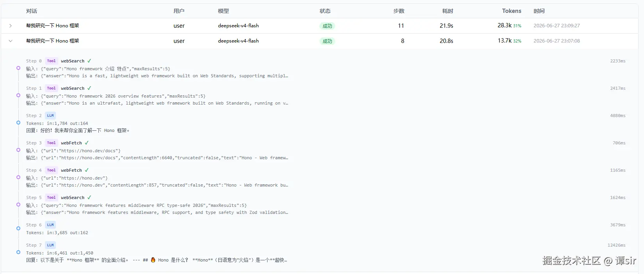Click the timeline dot for Step 5

point(18,205)
